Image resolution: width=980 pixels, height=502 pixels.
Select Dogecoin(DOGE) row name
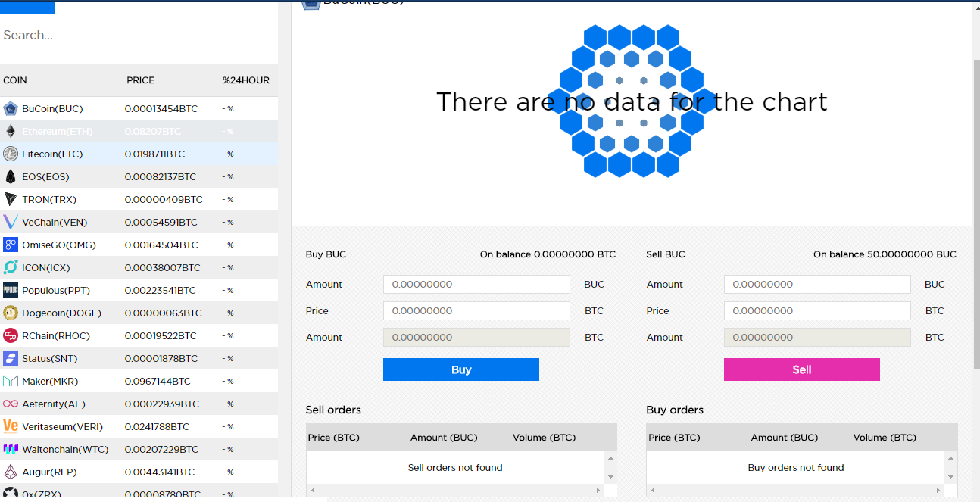61,313
